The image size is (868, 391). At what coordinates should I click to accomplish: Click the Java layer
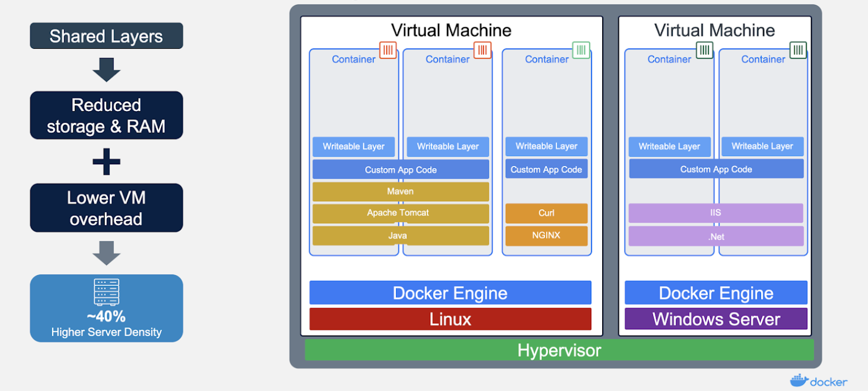pos(401,235)
